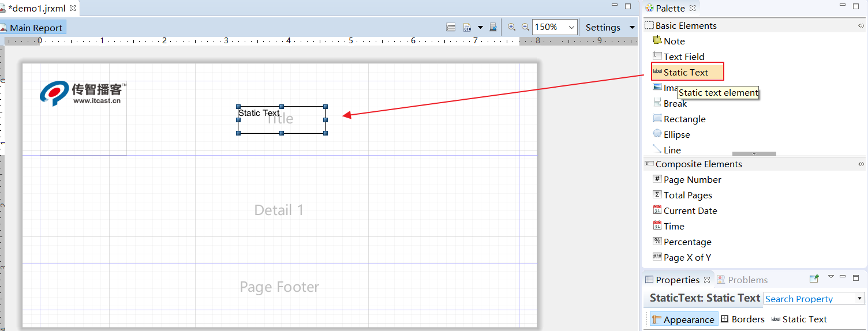The image size is (868, 331).
Task: Select the Static Text element on canvas
Action: pos(282,120)
